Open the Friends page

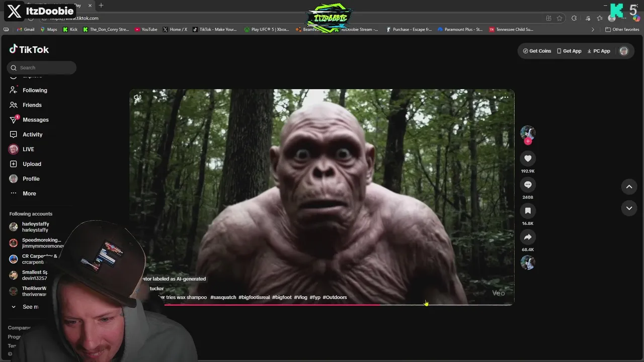coord(26,105)
